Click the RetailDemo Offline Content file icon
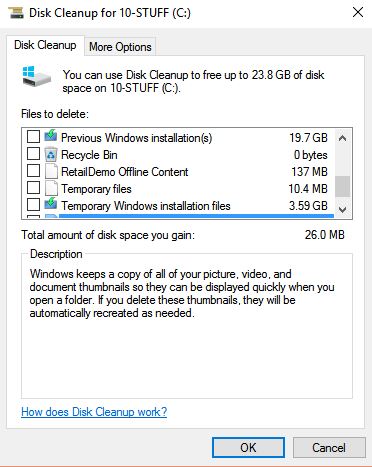Image resolution: width=372 pixels, height=467 pixels. pos(51,171)
